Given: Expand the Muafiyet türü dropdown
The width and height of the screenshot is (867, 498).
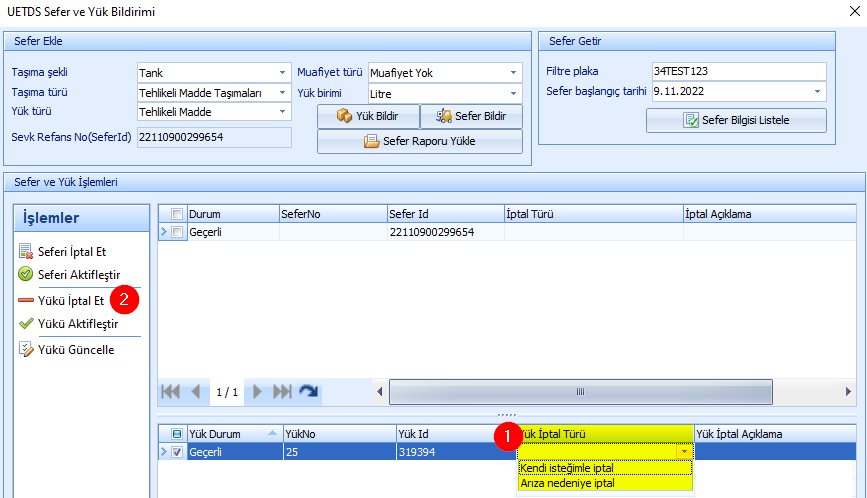Looking at the screenshot, I should coord(514,73).
